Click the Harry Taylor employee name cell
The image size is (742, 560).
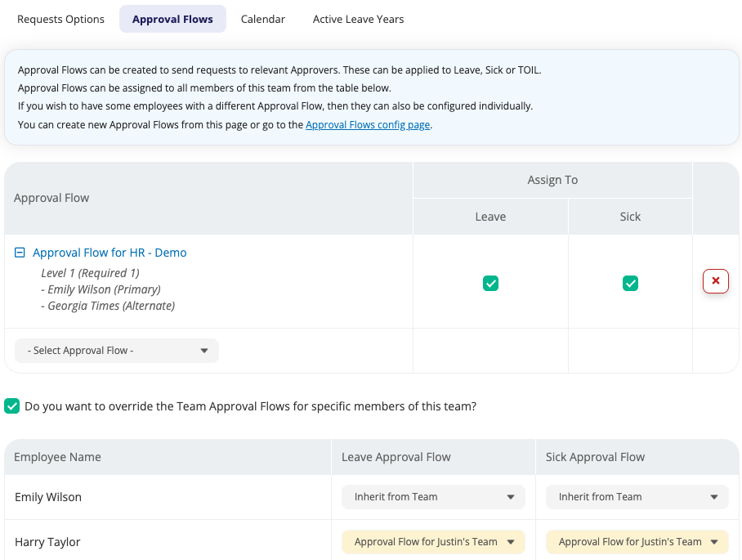pos(47,542)
